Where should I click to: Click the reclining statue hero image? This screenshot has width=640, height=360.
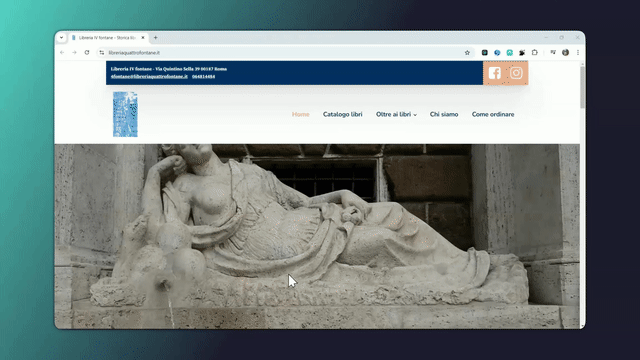[x=317, y=236]
